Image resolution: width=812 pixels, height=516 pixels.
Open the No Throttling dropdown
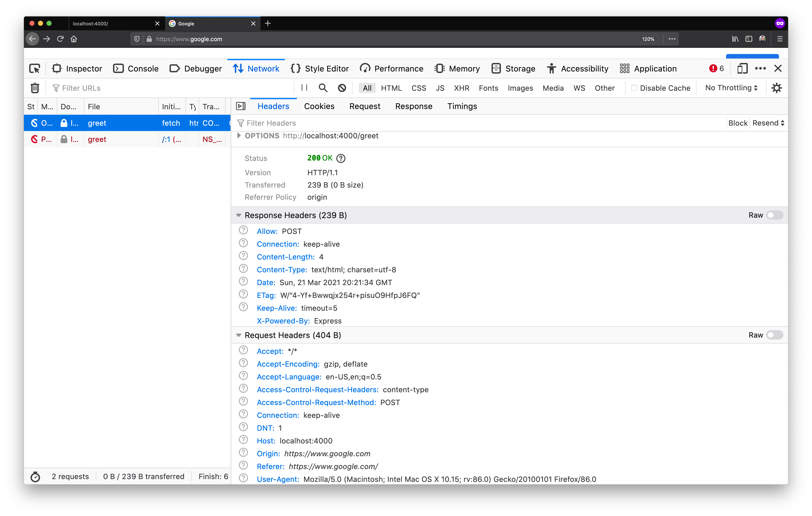(731, 88)
